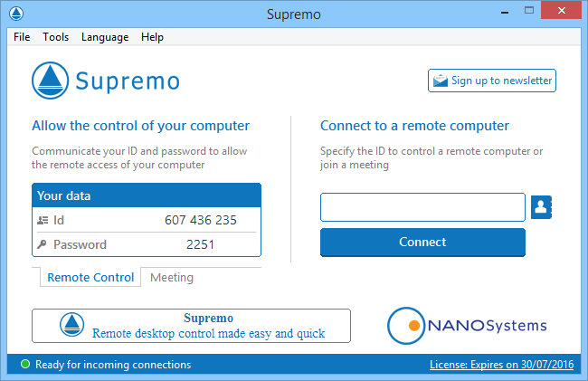Focus the remote computer ID field
The height and width of the screenshot is (381, 588).
click(422, 207)
